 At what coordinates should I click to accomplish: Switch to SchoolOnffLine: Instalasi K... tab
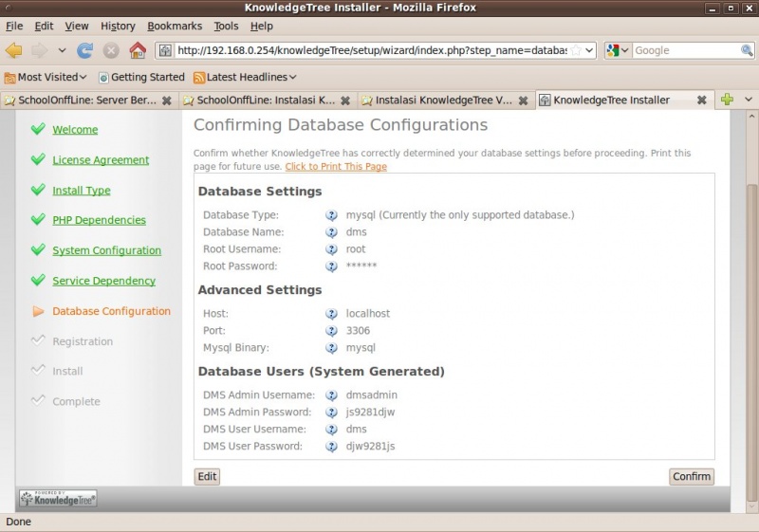click(267, 101)
